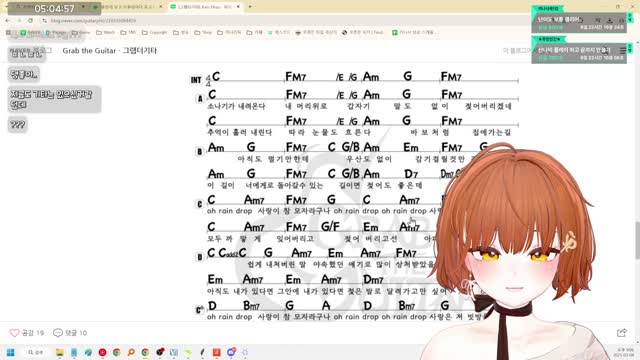This screenshot has height=360, width=640.
Task: Click the page vertical scrollbar thumb
Action: click(637, 240)
